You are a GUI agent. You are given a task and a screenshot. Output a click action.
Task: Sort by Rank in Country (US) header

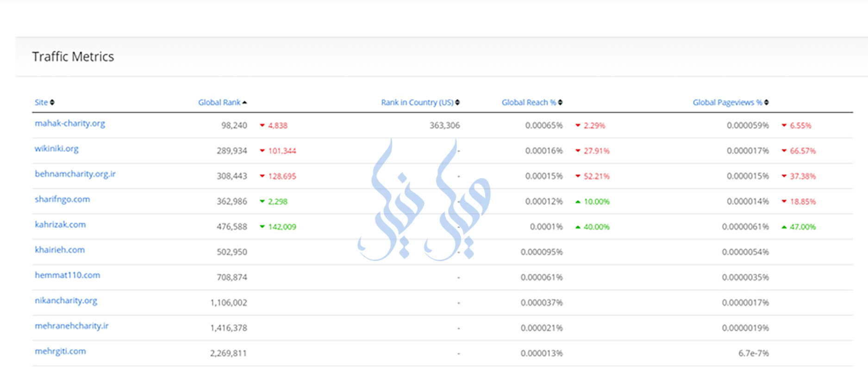(417, 102)
